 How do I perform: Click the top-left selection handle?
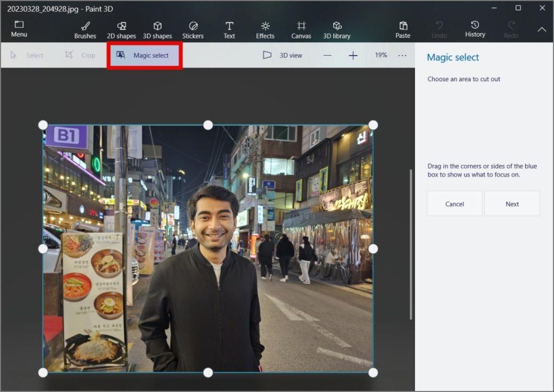43,125
